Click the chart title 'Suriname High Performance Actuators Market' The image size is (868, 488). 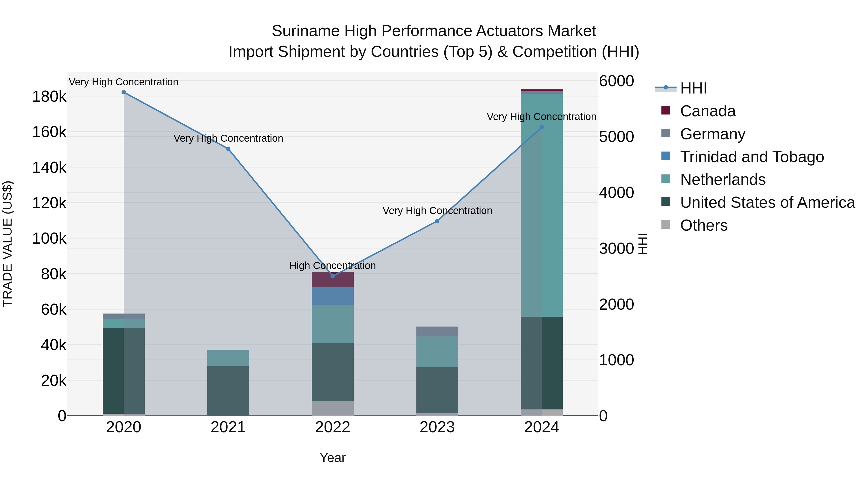tap(434, 31)
